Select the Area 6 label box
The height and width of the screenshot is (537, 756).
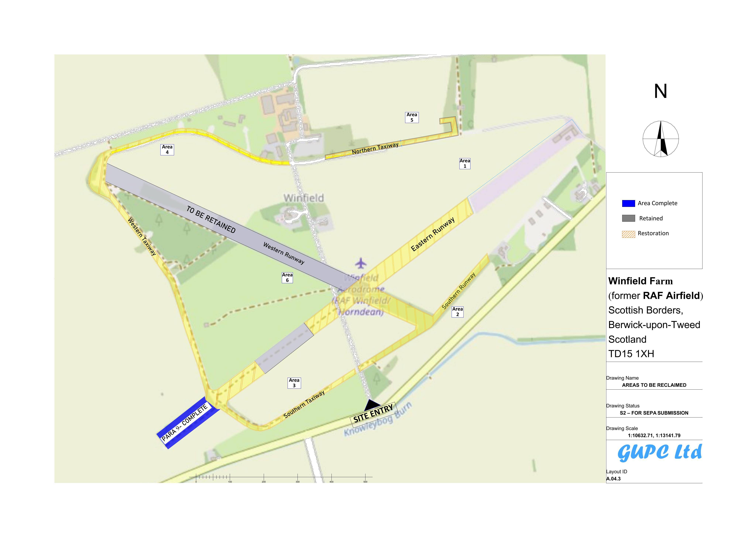tap(287, 277)
